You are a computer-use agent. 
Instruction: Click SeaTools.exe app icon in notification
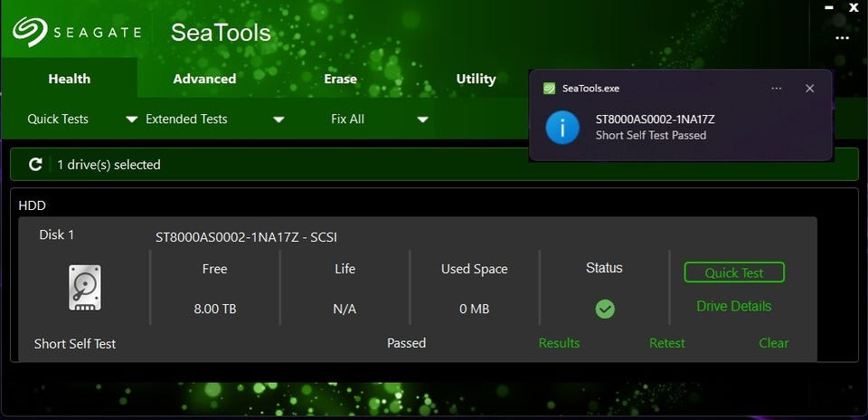click(549, 89)
